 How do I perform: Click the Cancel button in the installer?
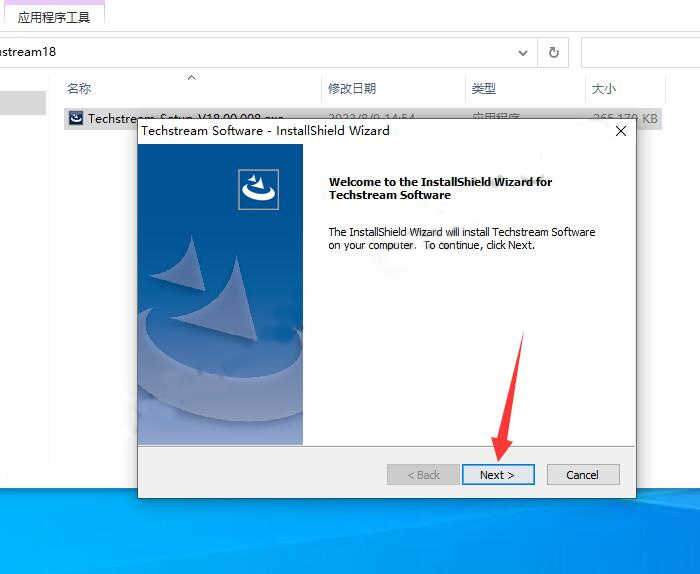coord(583,474)
